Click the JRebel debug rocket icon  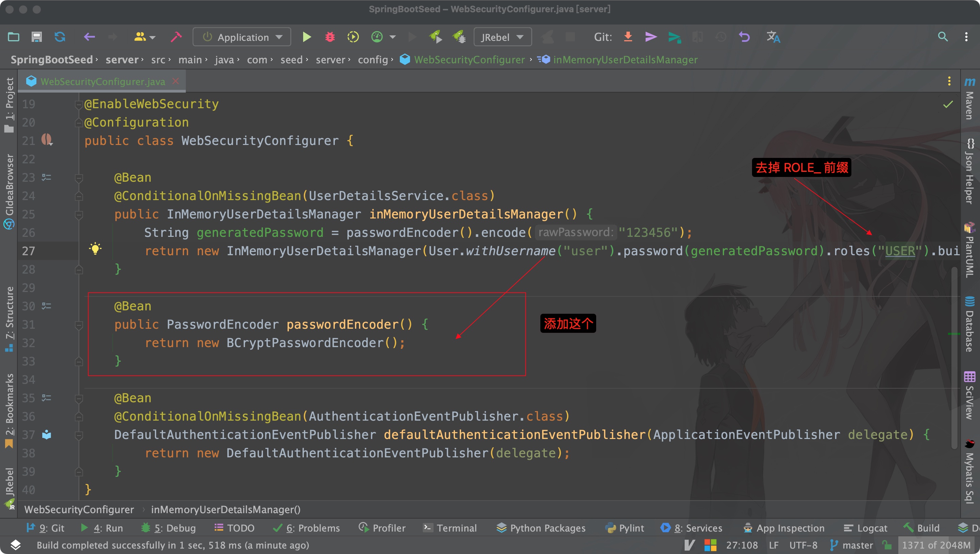pos(459,37)
